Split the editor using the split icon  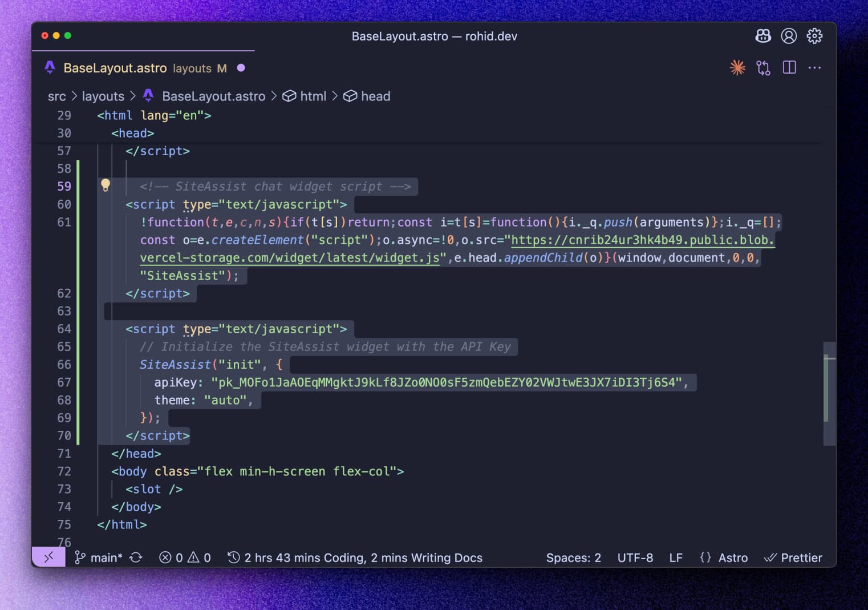point(789,67)
